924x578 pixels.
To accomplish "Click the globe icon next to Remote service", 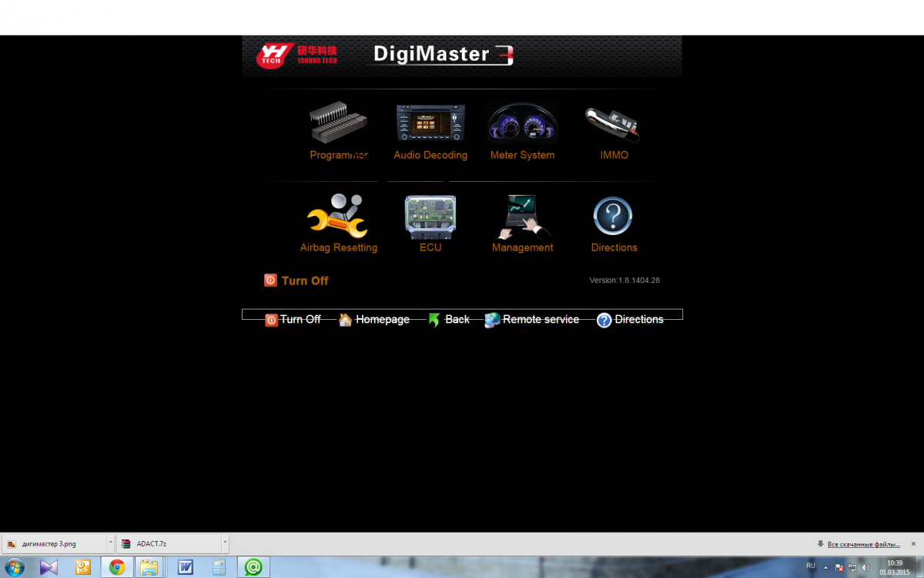I will coord(492,320).
